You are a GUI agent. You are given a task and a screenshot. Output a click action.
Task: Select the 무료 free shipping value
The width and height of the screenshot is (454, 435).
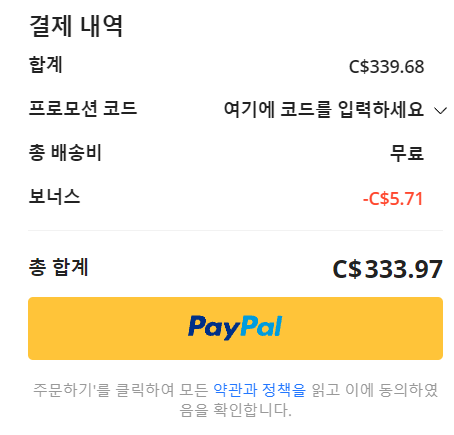pyautogui.click(x=407, y=153)
